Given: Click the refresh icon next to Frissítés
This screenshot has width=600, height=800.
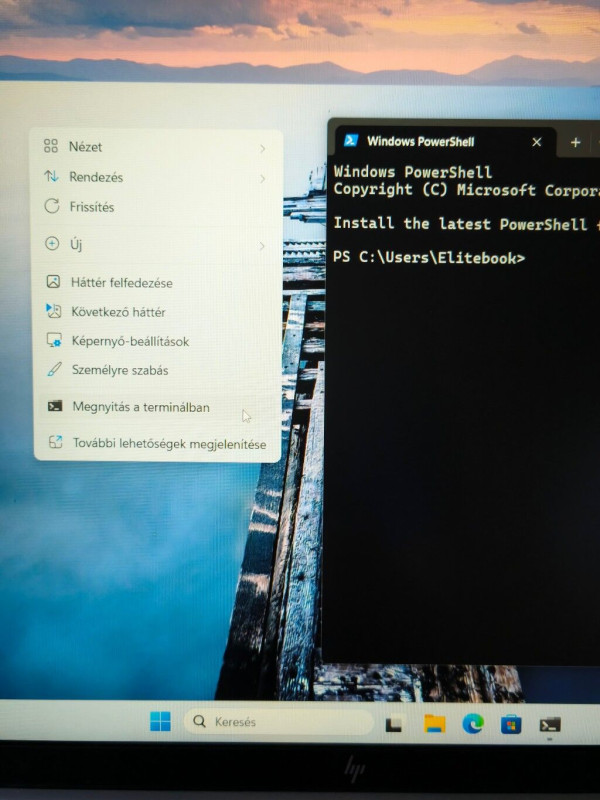Looking at the screenshot, I should point(52,206).
